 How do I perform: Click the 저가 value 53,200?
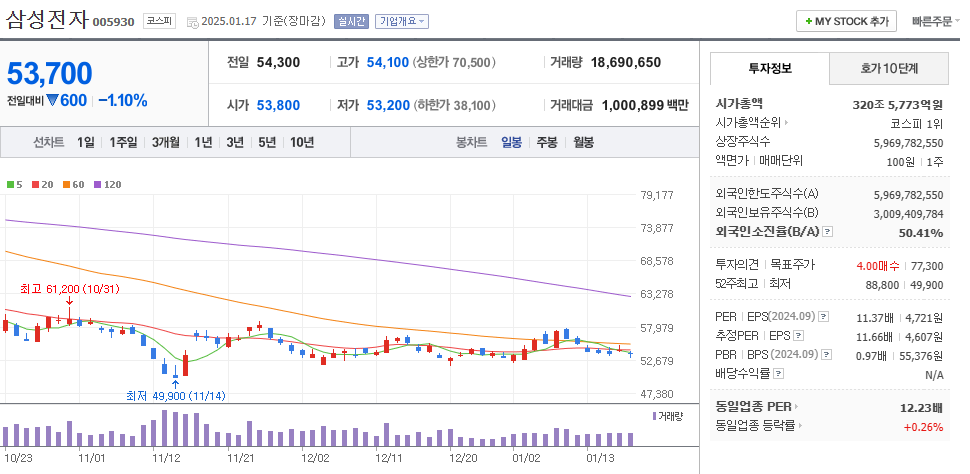[x=388, y=105]
